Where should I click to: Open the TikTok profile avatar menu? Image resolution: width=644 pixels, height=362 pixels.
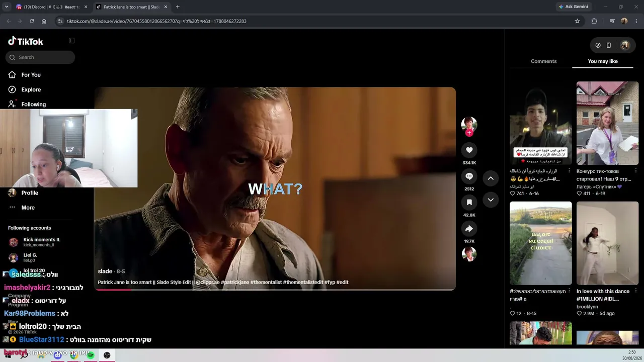point(625,45)
